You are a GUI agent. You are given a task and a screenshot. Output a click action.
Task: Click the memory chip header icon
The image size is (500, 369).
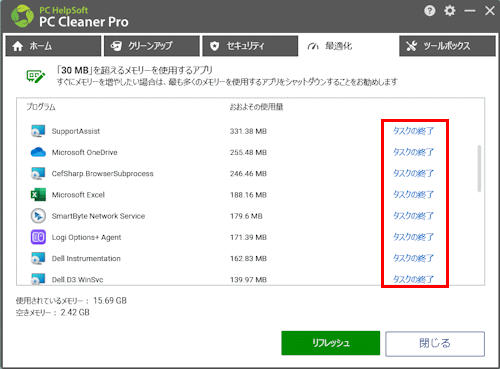(x=36, y=76)
